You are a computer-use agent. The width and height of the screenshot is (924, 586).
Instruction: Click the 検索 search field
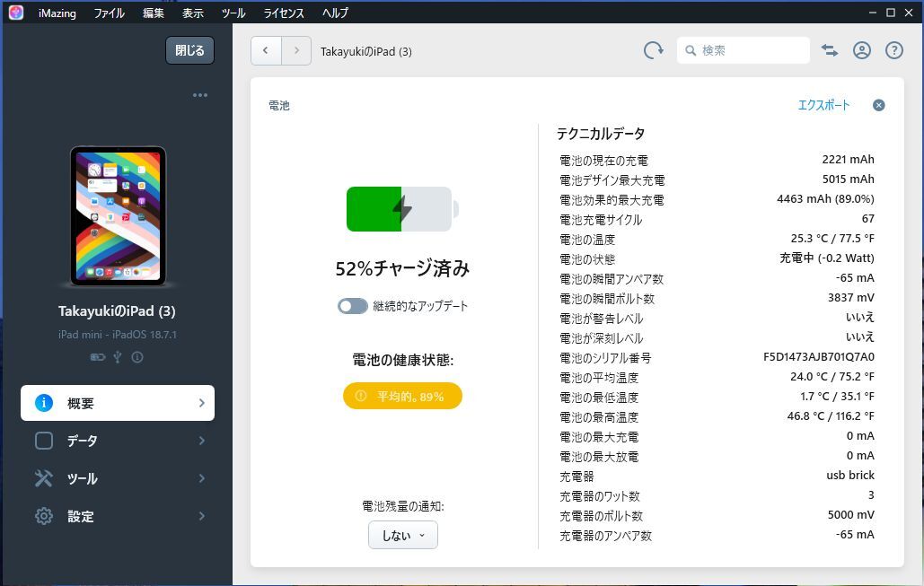[x=744, y=50]
